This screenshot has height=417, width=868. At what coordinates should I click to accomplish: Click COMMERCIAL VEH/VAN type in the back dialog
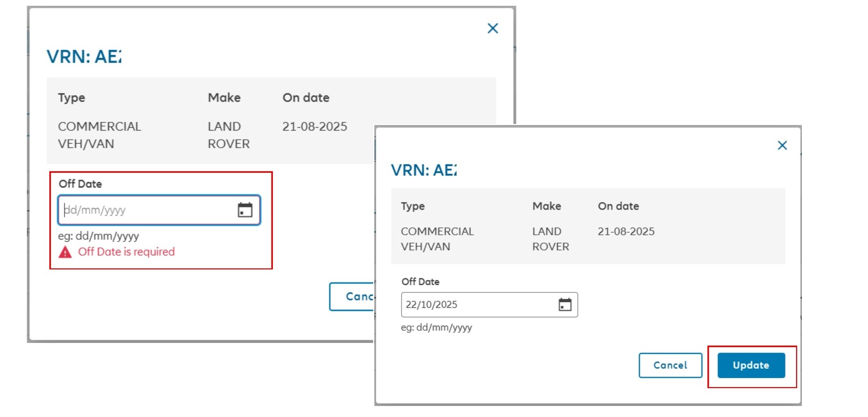(99, 135)
